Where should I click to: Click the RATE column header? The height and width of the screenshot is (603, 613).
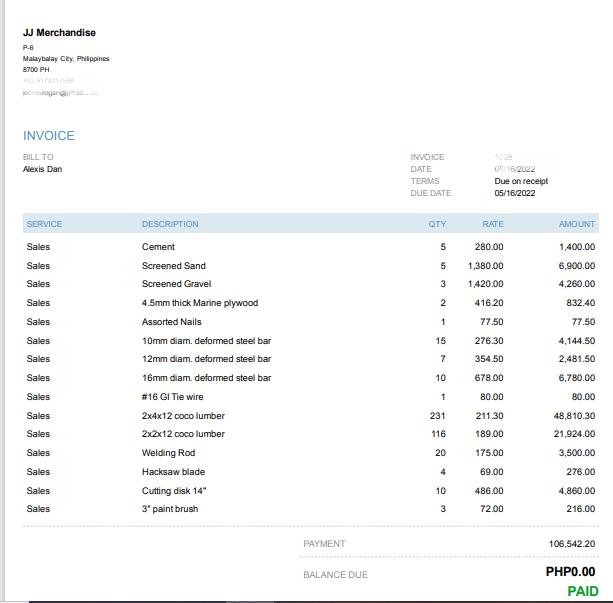[493, 224]
